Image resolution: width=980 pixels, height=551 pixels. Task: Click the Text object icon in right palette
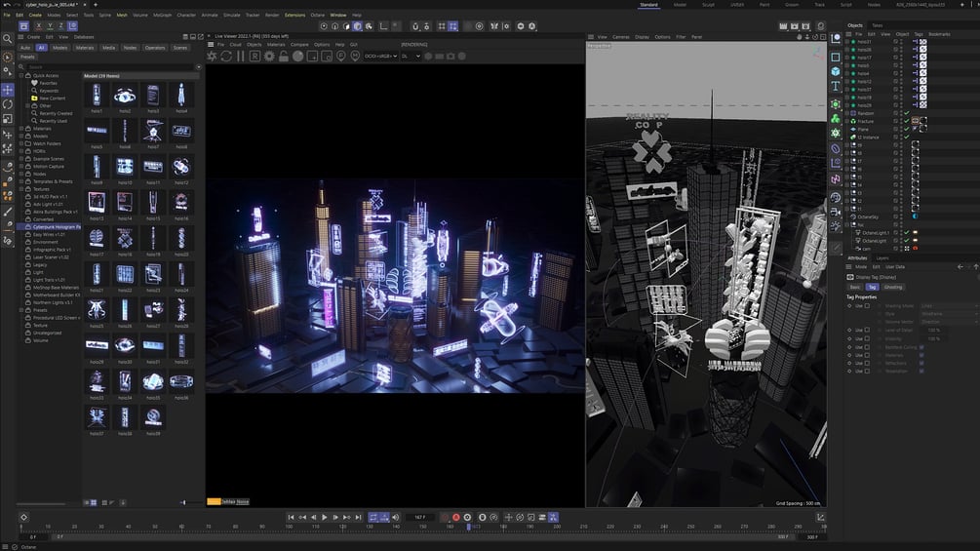[836, 87]
